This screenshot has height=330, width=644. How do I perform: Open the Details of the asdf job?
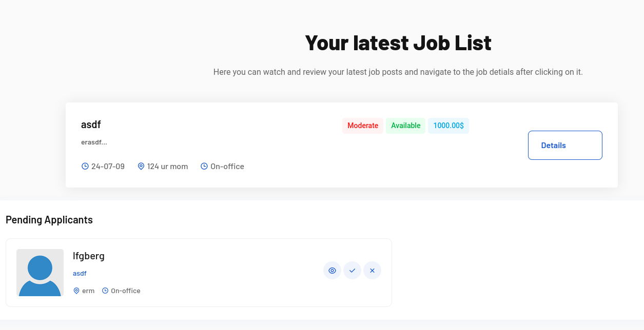pos(565,145)
